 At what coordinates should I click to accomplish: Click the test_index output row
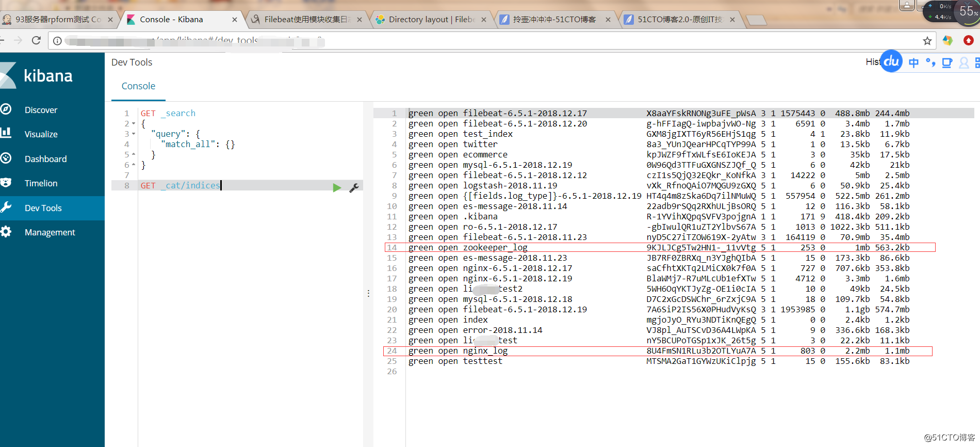click(659, 134)
